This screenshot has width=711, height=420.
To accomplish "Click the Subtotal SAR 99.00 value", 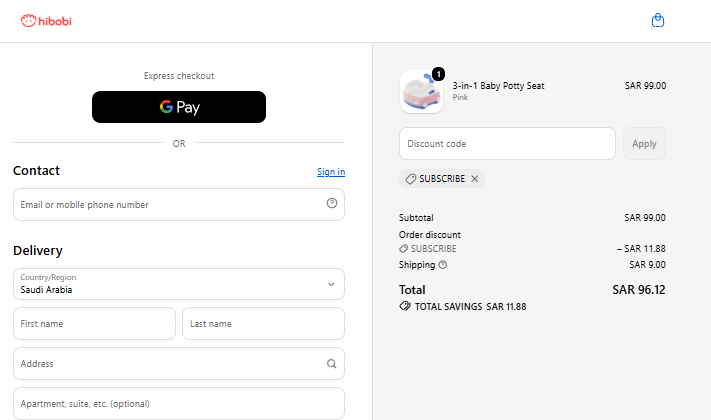I will pos(645,218).
